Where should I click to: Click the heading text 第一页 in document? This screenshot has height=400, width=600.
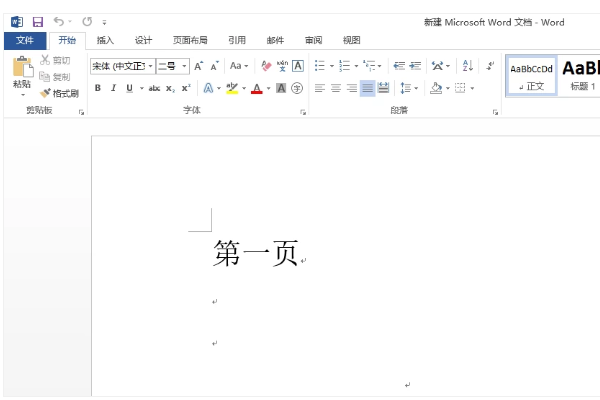[x=256, y=254]
